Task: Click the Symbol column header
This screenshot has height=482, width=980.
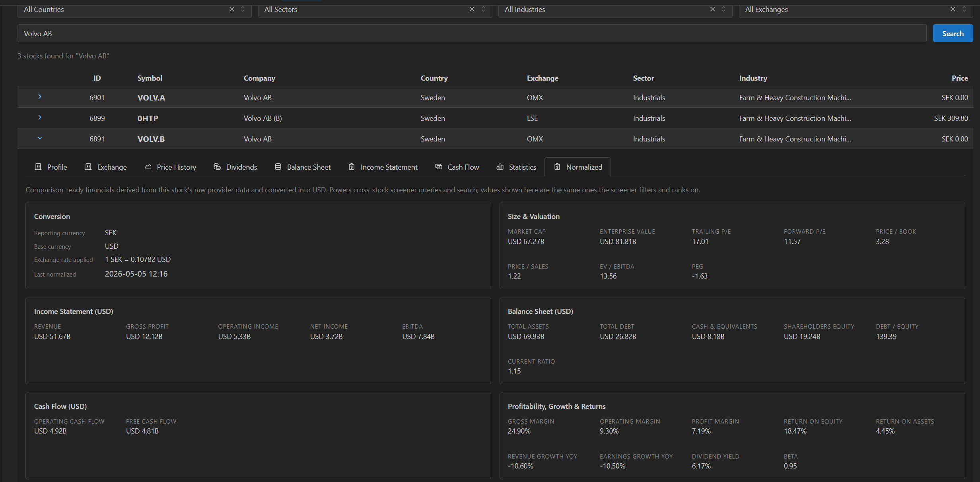Action: tap(150, 78)
